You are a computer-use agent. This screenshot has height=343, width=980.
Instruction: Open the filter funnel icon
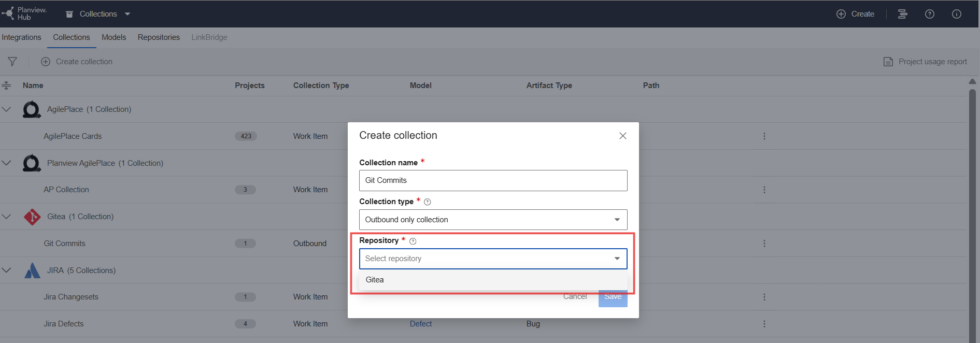[12, 62]
